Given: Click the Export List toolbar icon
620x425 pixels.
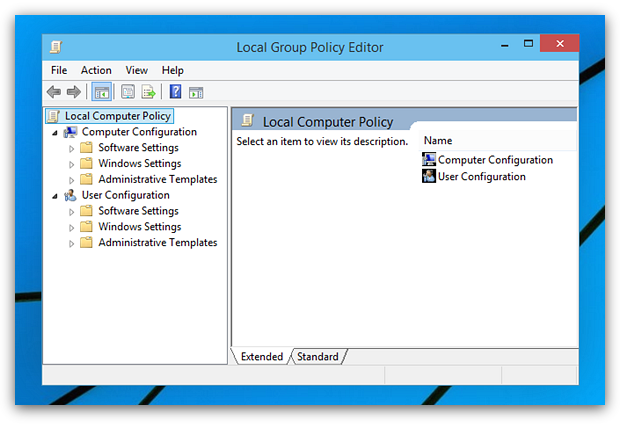Looking at the screenshot, I should (148, 93).
